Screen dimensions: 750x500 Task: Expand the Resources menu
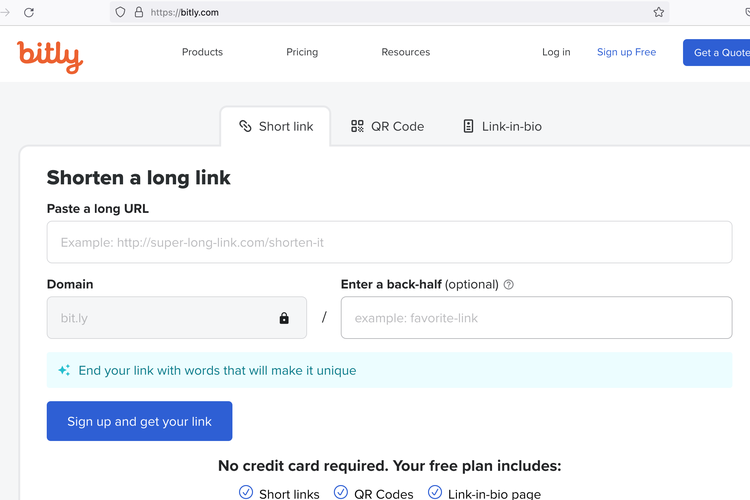point(405,52)
